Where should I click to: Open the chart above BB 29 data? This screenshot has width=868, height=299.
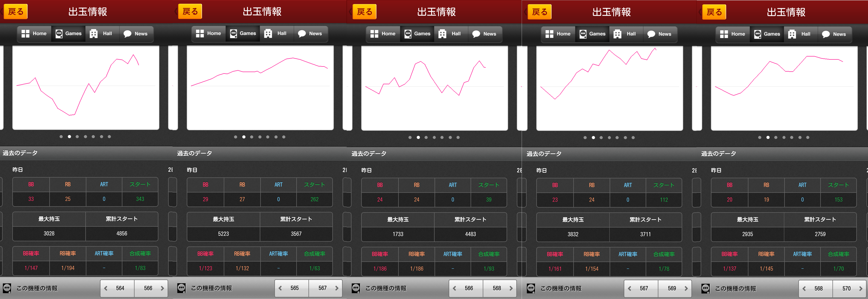(260, 88)
